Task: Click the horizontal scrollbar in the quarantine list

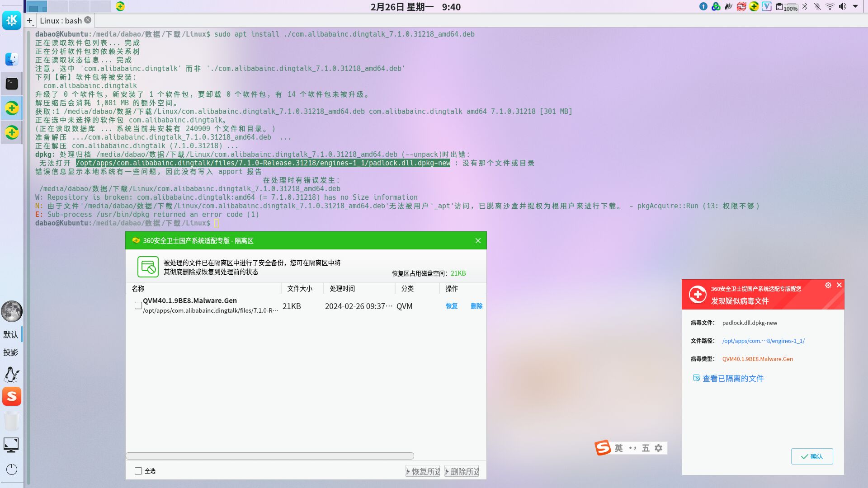Action: pyautogui.click(x=270, y=456)
